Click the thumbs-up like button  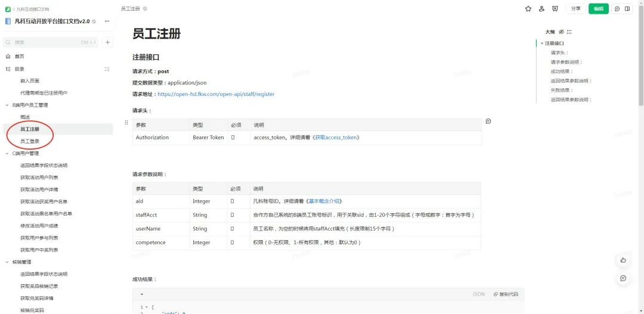[624, 260]
